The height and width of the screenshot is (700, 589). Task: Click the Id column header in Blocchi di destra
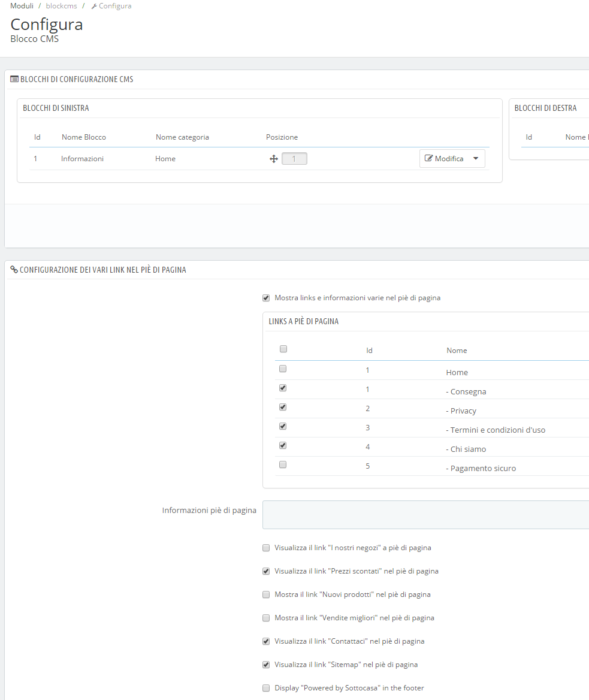(528, 137)
